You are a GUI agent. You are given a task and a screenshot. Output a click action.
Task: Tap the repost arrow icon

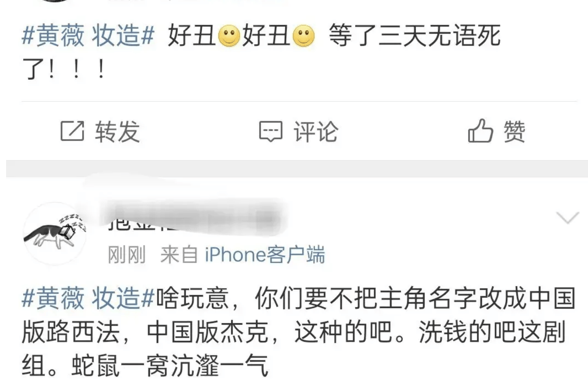pyautogui.click(x=72, y=131)
